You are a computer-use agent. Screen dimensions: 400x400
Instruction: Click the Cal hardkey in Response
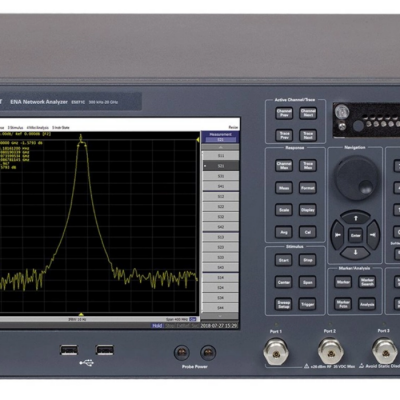coord(308,232)
